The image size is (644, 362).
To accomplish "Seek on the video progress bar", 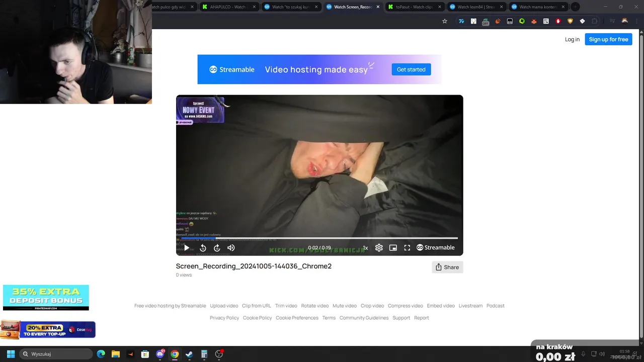I will 319,238.
